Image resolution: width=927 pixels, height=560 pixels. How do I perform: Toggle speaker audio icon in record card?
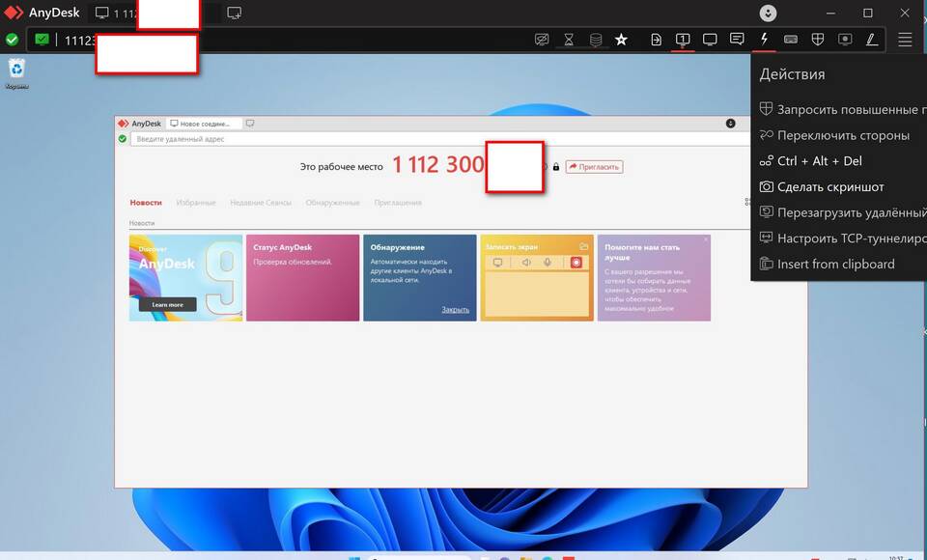click(526, 262)
